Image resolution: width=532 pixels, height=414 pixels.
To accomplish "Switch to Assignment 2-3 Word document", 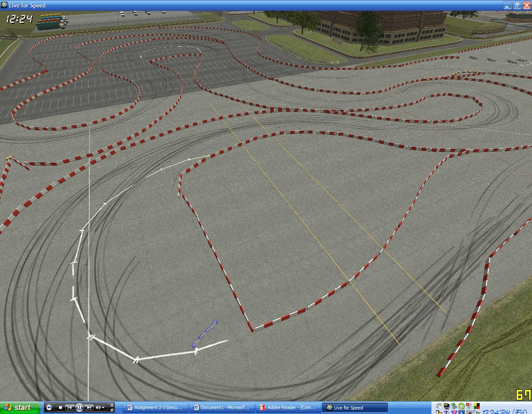I will point(156,408).
